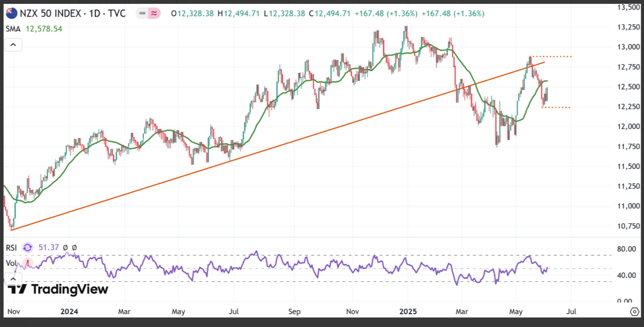Click the purple RSI refresh icon
Image resolution: width=644 pixels, height=327 pixels.
click(x=28, y=247)
